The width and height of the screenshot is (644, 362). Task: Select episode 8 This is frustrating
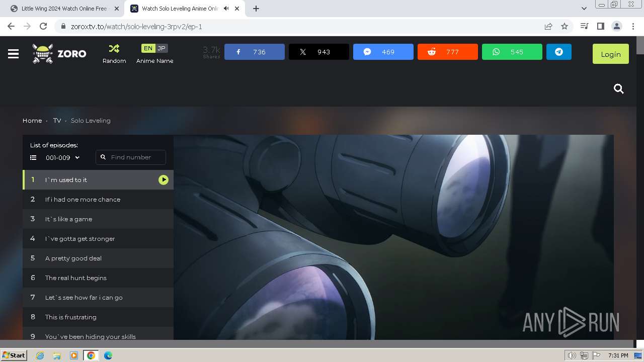(x=98, y=317)
